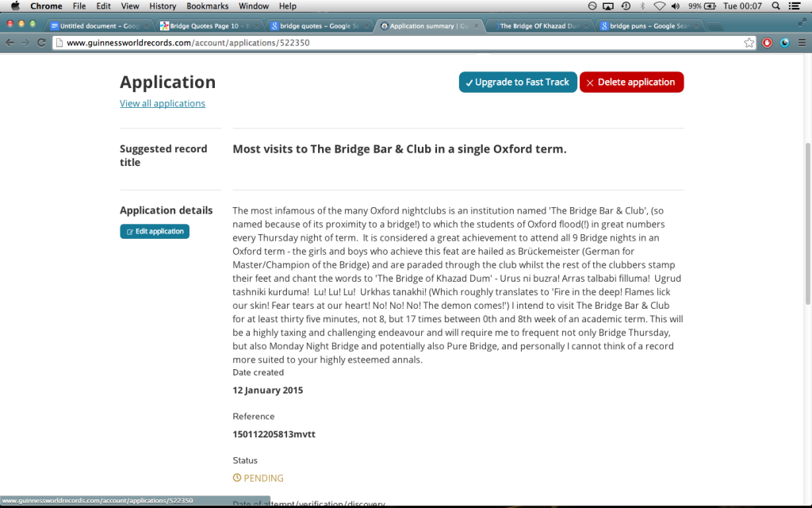
Task: Open a new tab with the new-tab button
Action: (x=714, y=26)
